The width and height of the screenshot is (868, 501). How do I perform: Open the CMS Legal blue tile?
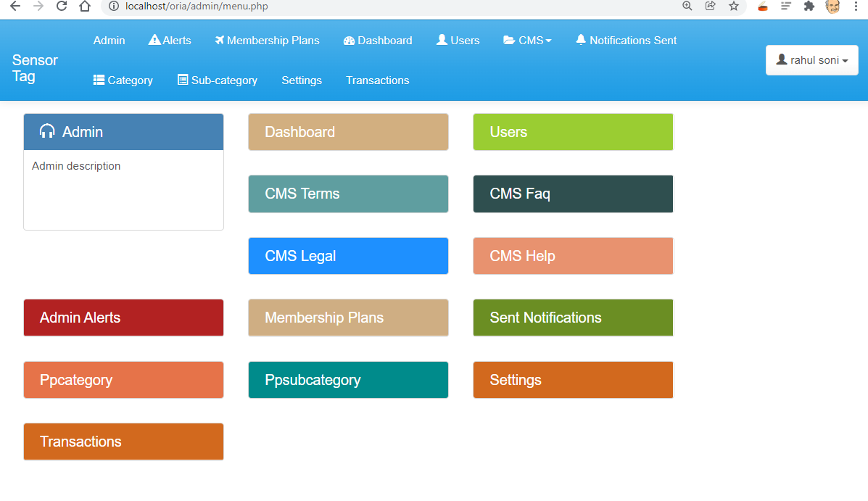348,256
